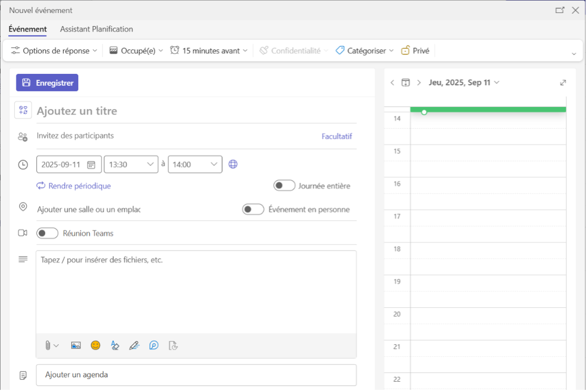Image resolution: width=588 pixels, height=392 pixels.
Task: Expand the Occupé(e) status dropdown
Action: pyautogui.click(x=136, y=51)
